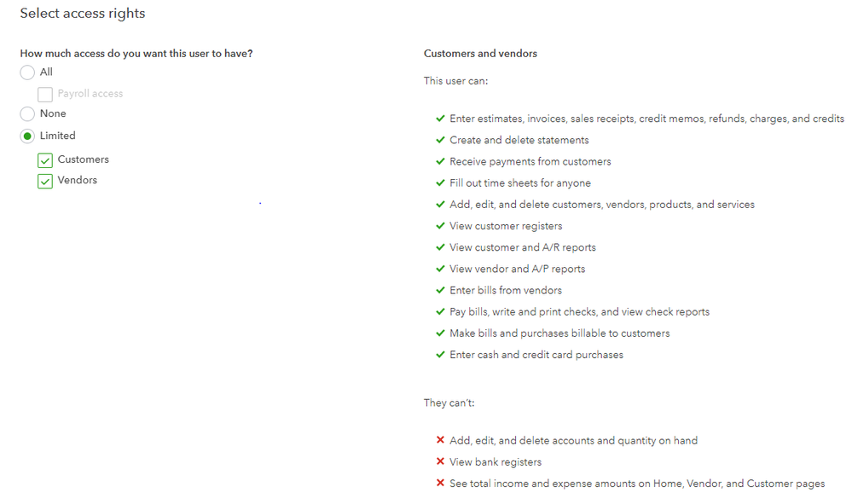Click red X next to Add, edit, delete accounts
This screenshot has width=852, height=504.
point(440,441)
